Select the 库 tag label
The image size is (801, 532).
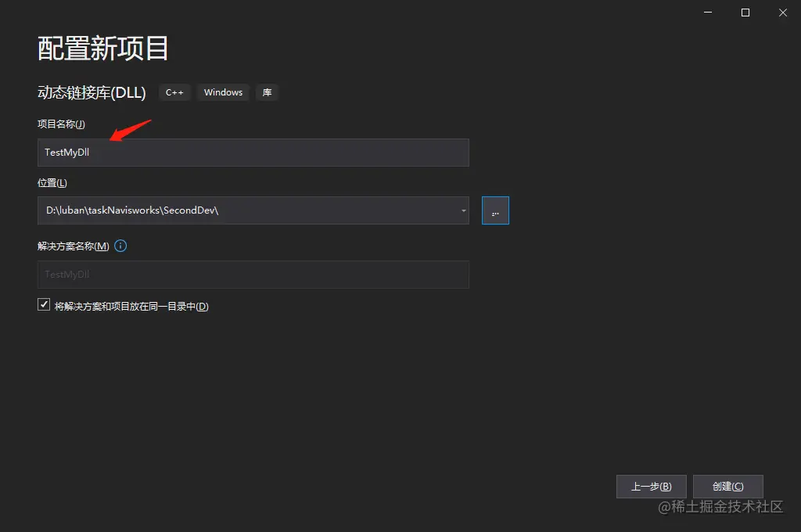267,92
